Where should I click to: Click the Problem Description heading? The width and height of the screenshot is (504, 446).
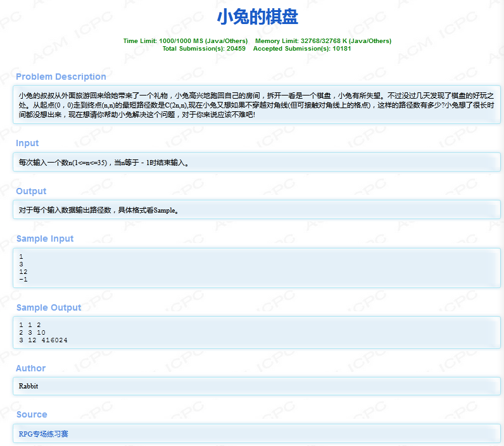pyautogui.click(x=61, y=77)
